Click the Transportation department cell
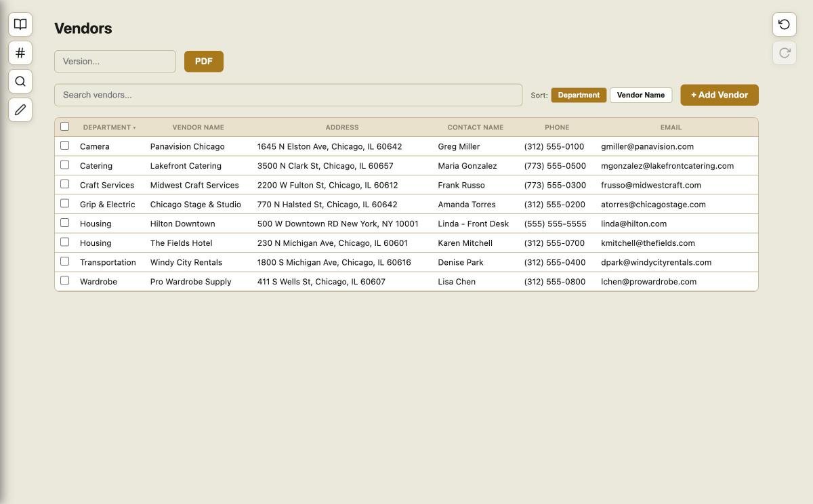 click(x=108, y=262)
